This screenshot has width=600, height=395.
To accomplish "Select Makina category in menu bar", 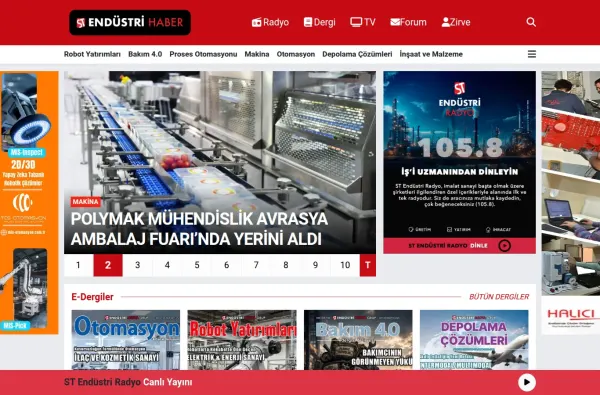I will coord(257,54).
